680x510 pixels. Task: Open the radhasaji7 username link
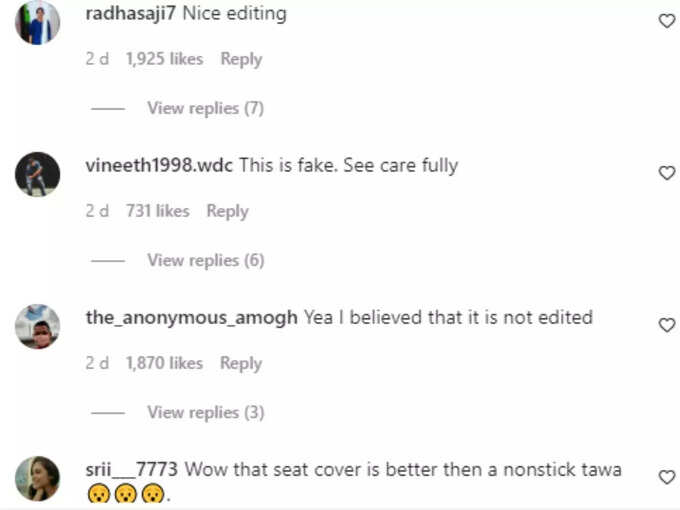[131, 13]
